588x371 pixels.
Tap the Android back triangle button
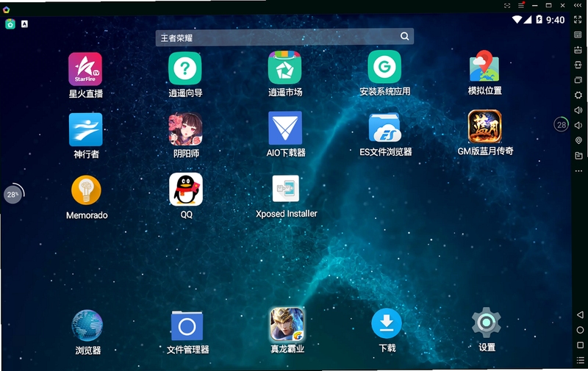(580, 314)
